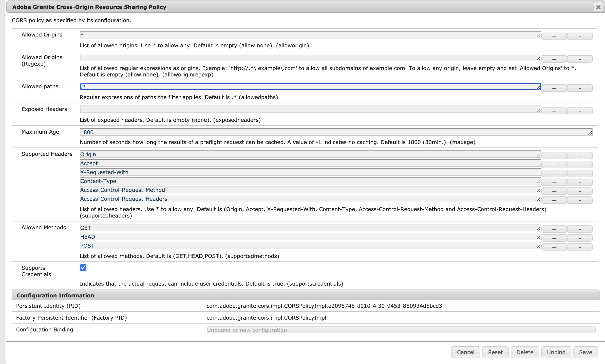Viewport: 605px width, 364px height.
Task: Close the CORS policy dialog
Action: (x=598, y=7)
